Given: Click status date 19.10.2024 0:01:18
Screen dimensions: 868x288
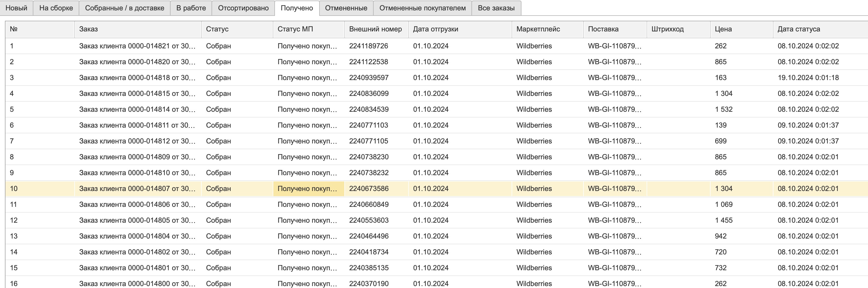Looking at the screenshot, I should coord(808,78).
